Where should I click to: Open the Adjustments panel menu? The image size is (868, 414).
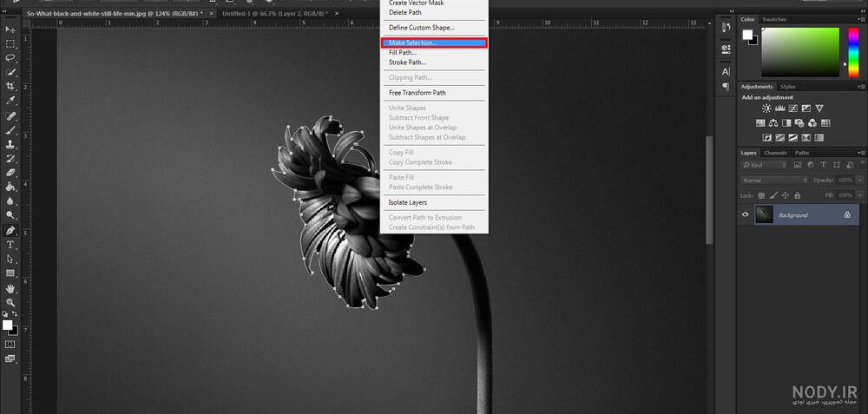pyautogui.click(x=861, y=87)
